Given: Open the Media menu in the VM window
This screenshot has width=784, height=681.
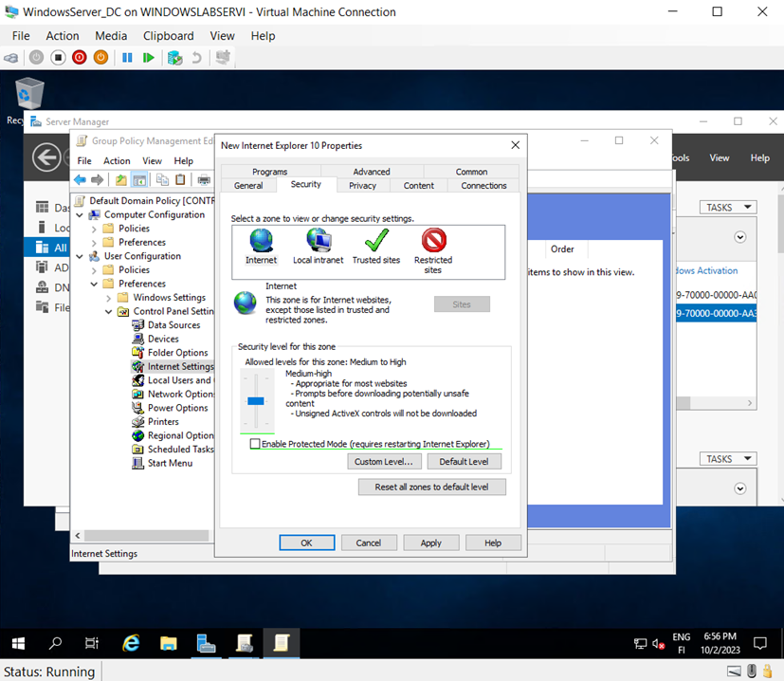Looking at the screenshot, I should tap(111, 35).
